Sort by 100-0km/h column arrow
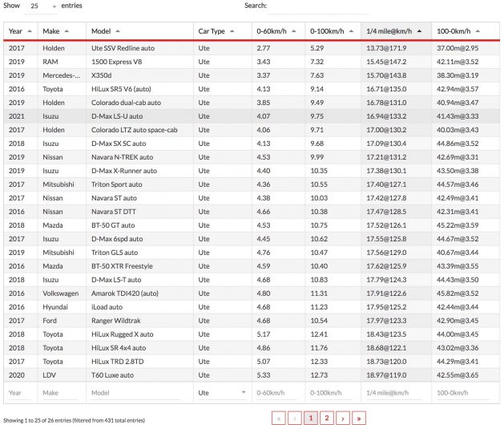 click(x=478, y=31)
